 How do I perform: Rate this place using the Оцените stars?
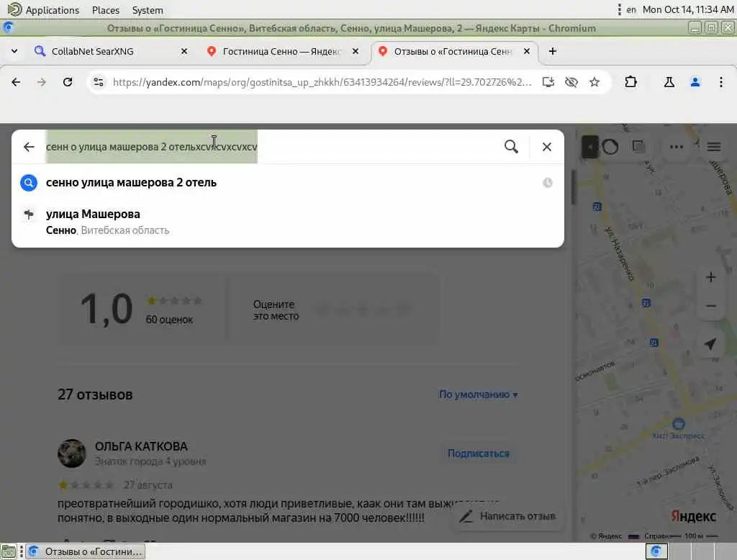363,310
